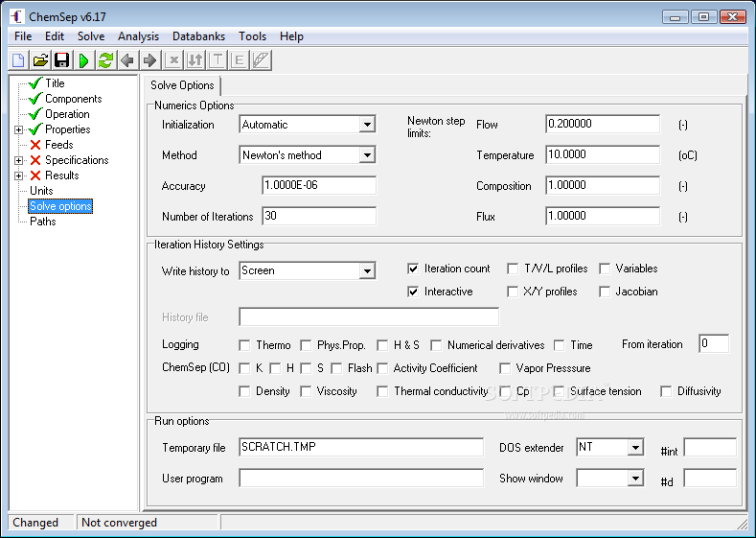Open the Method dropdown
Image resolution: width=756 pixels, height=538 pixels.
(x=367, y=155)
